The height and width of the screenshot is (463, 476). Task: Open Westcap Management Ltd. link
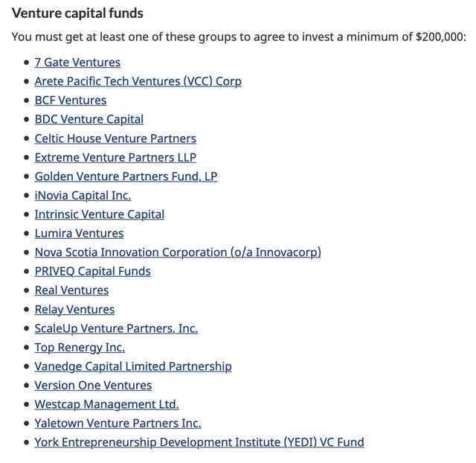pos(106,404)
